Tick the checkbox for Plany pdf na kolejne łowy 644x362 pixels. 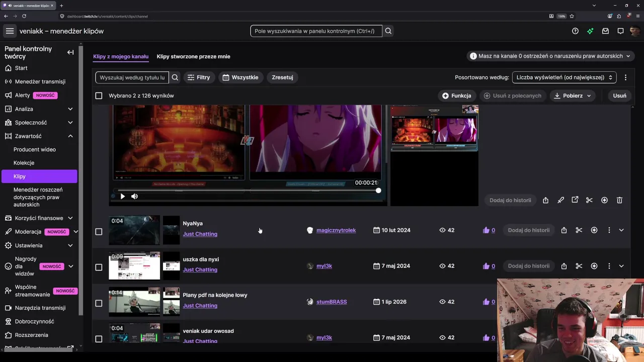(x=99, y=303)
